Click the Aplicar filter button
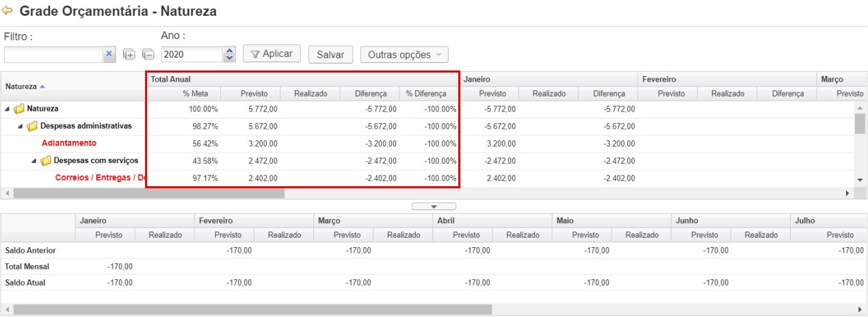 click(x=272, y=54)
